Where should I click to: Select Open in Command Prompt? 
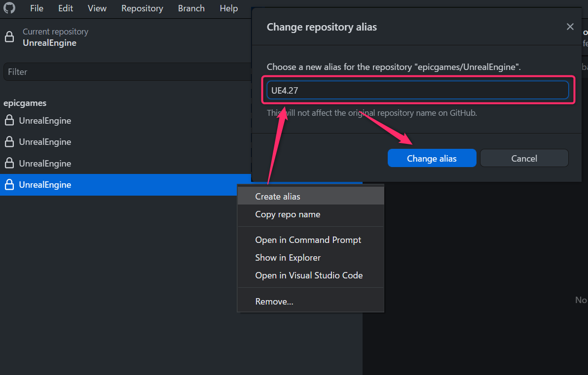(311, 240)
